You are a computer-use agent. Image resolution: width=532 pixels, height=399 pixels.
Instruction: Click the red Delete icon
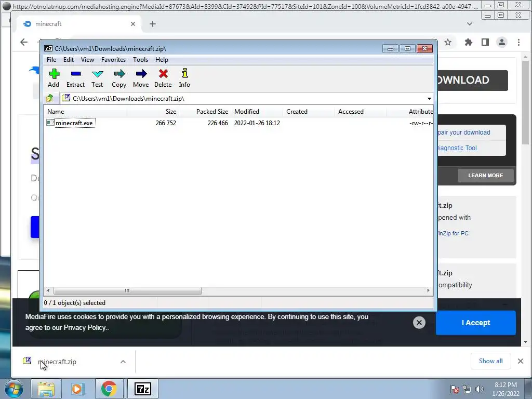pyautogui.click(x=163, y=78)
